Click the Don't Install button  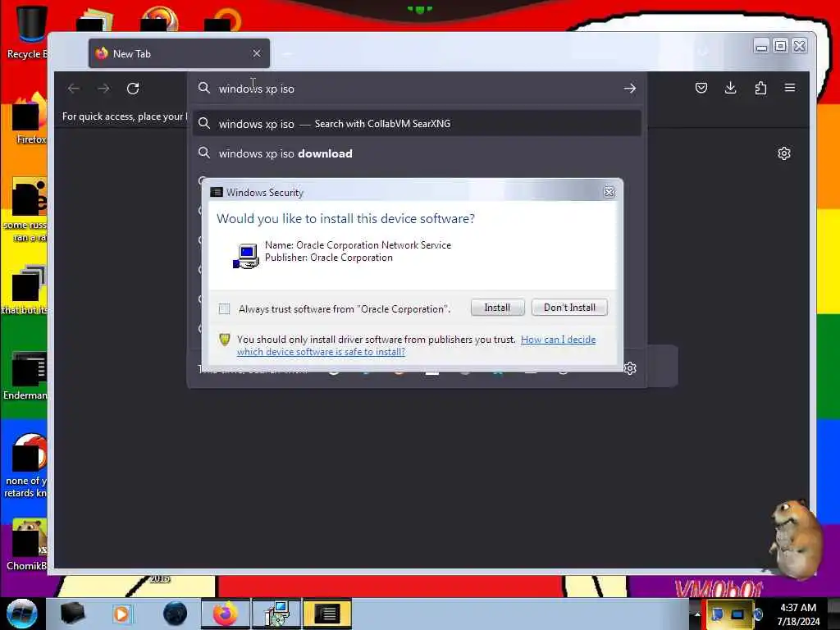point(569,308)
